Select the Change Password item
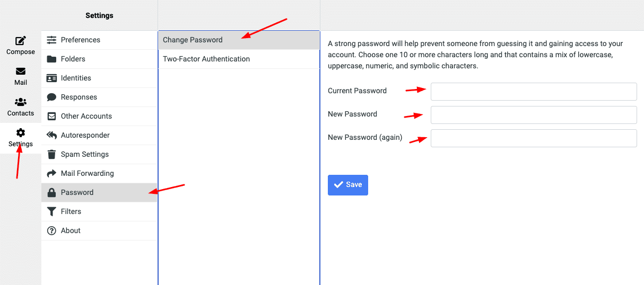Image resolution: width=644 pixels, height=285 pixels. pos(193,40)
